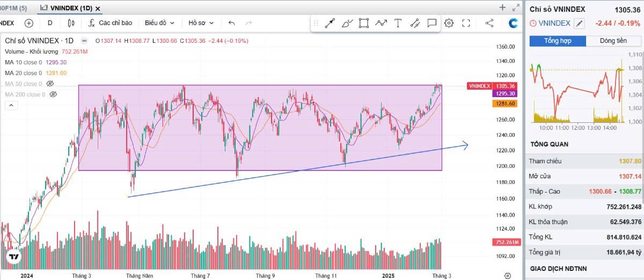Viewport: 644px width, 280px height.
Task: Click the VNINDEX symbol link in side panel
Action: [554, 23]
